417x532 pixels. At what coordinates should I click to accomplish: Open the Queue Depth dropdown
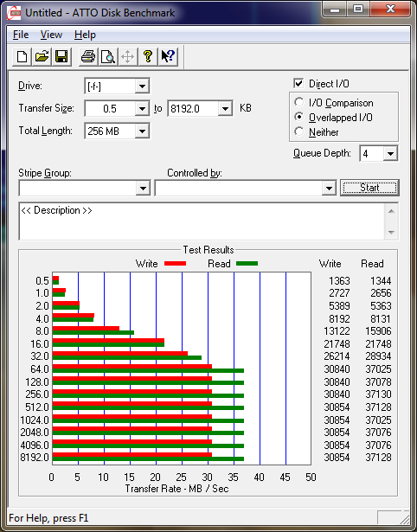(x=390, y=154)
